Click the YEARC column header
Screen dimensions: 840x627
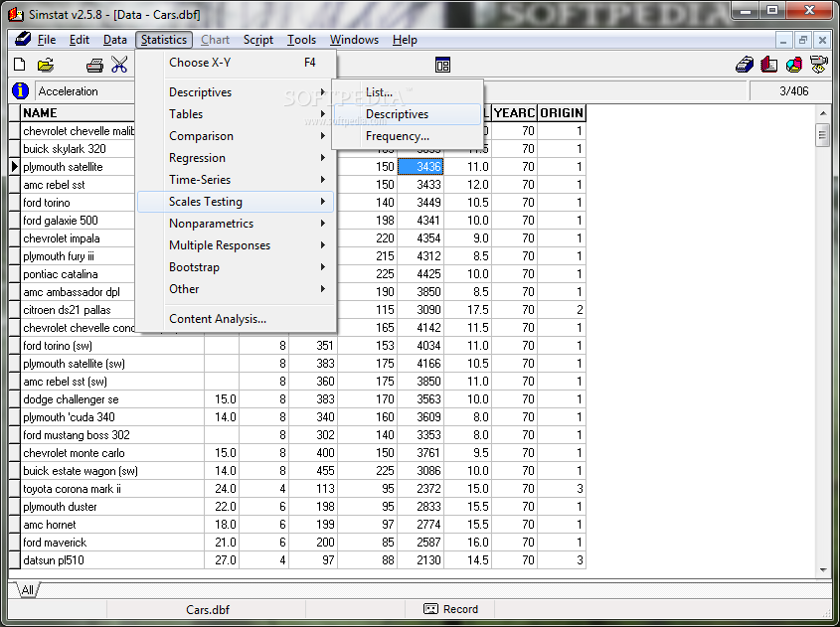(514, 113)
